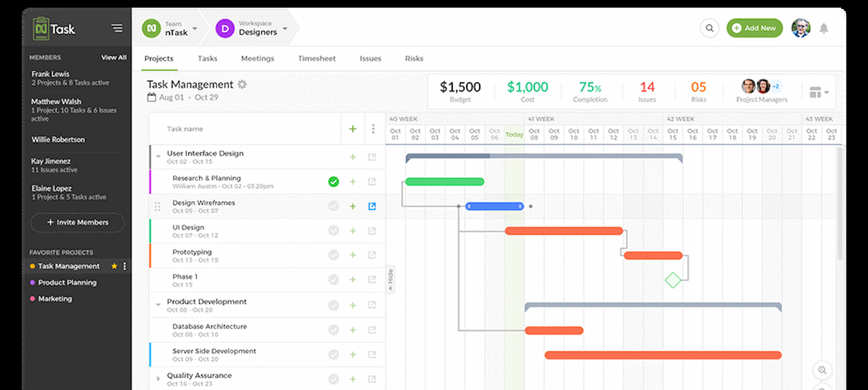
Task: Collapse the Product Development group
Action: pos(158,305)
